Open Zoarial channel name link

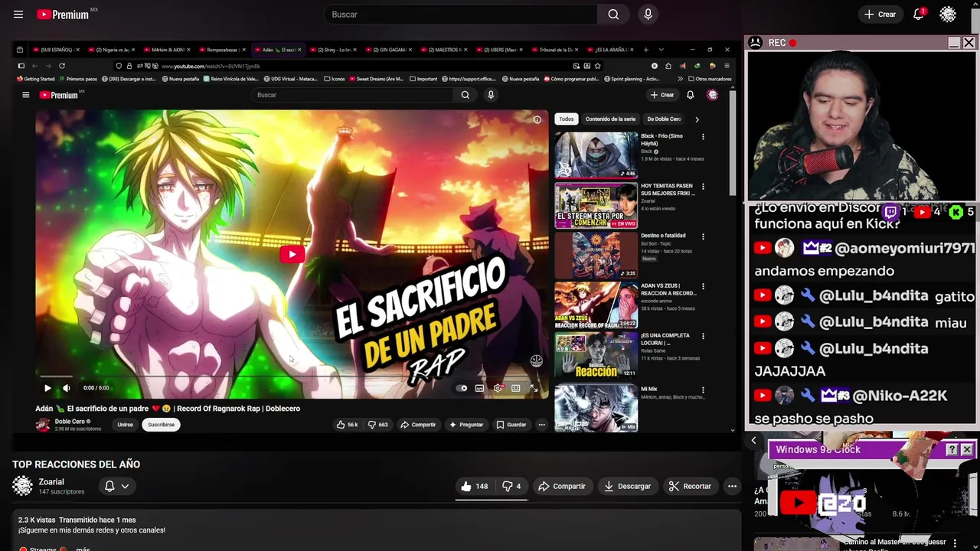(51, 482)
